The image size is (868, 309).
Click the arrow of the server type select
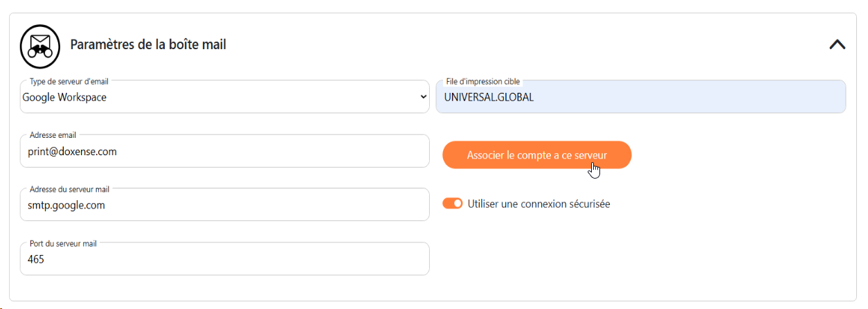click(x=424, y=98)
